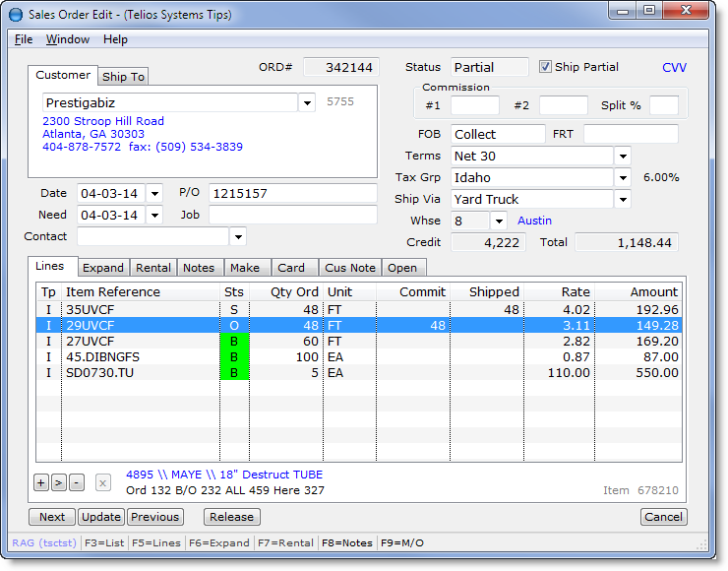Open the customer name dropdown
This screenshot has width=728, height=571.
(307, 102)
